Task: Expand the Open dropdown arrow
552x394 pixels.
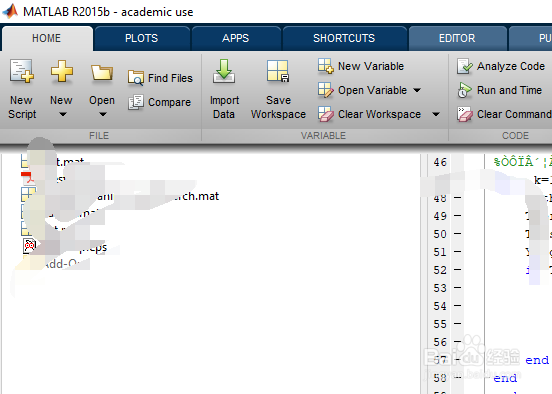Action: (x=102, y=114)
